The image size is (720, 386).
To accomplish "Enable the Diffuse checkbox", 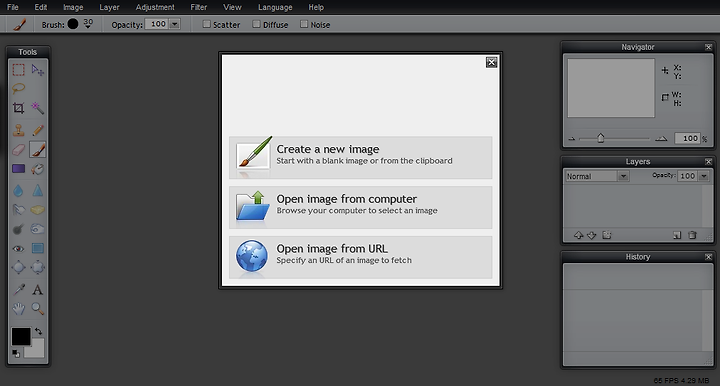I will click(256, 24).
